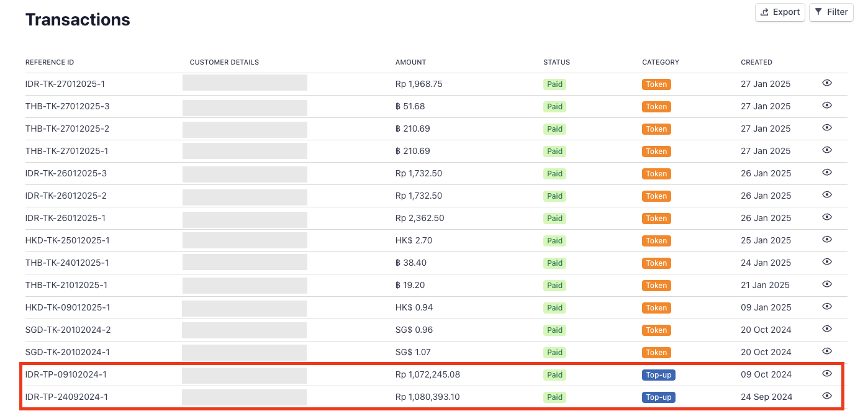Image resolution: width=868 pixels, height=416 pixels.
Task: Select reference ID THB-TK-24012025-1
Action: pyautogui.click(x=67, y=263)
